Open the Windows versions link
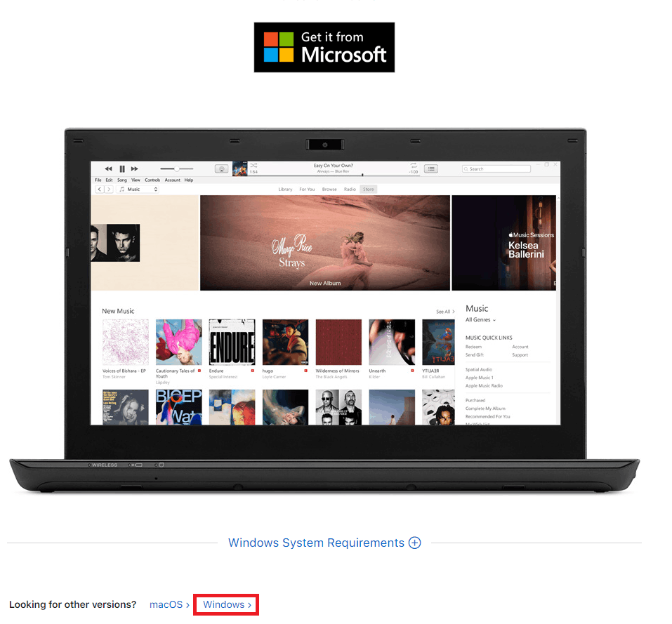The width and height of the screenshot is (672, 624). (227, 604)
